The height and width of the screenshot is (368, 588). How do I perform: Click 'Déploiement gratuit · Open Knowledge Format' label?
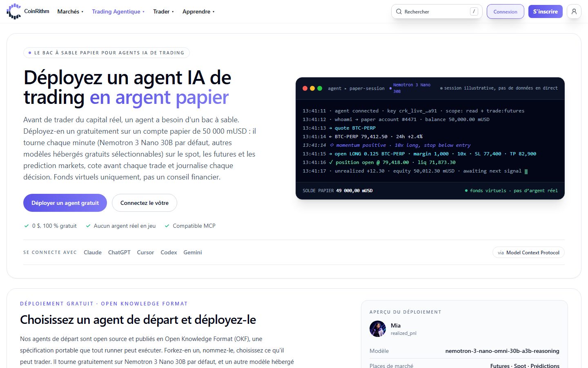click(x=104, y=304)
